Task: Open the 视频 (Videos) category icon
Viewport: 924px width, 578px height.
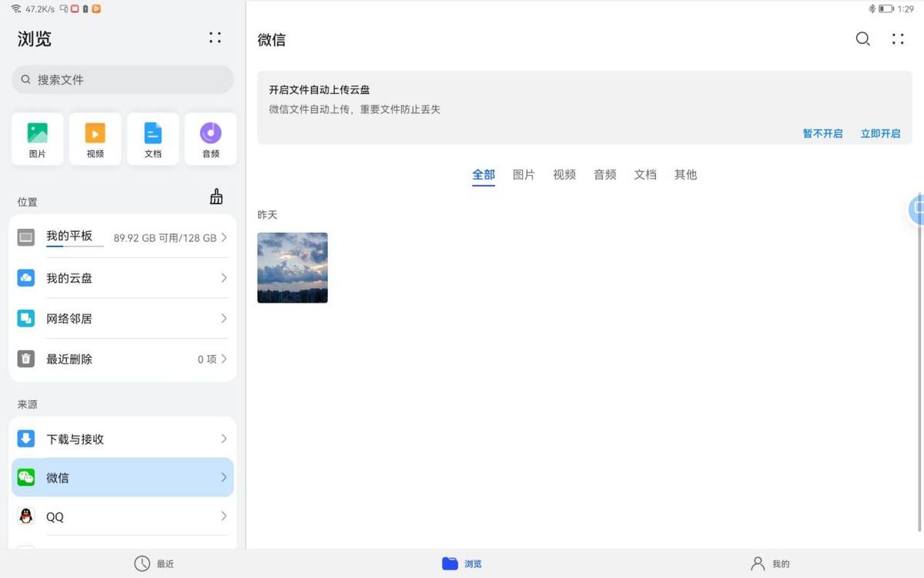Action: (x=95, y=139)
